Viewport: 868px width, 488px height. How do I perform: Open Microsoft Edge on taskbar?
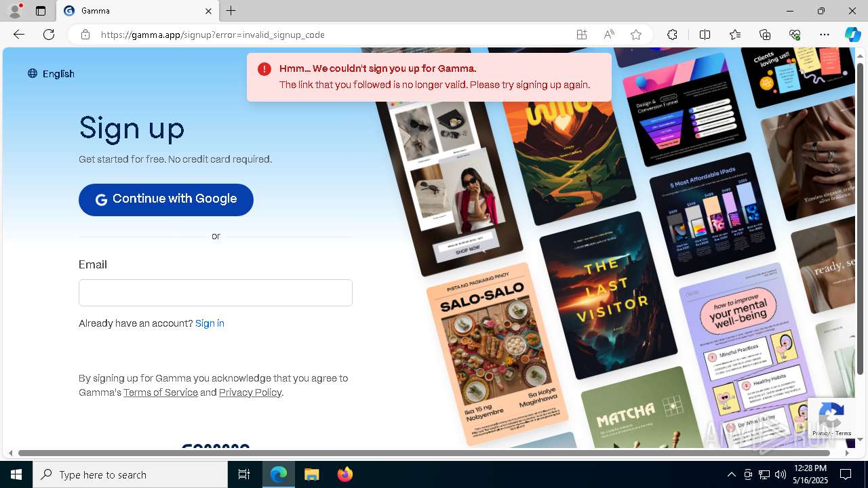(279, 474)
